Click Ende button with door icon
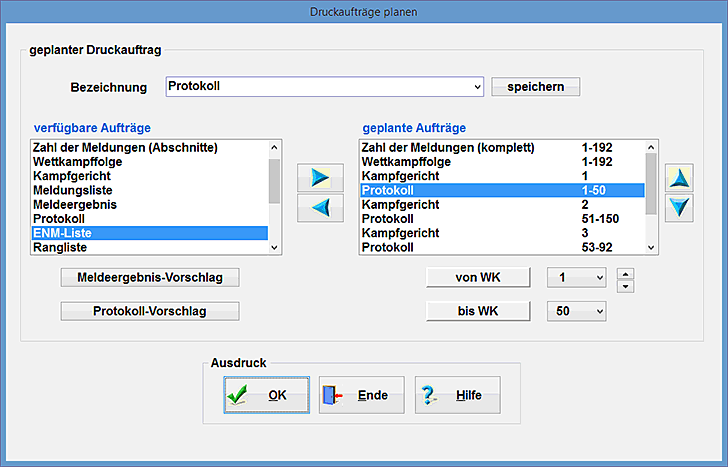Image resolution: width=728 pixels, height=467 pixels. click(x=359, y=395)
